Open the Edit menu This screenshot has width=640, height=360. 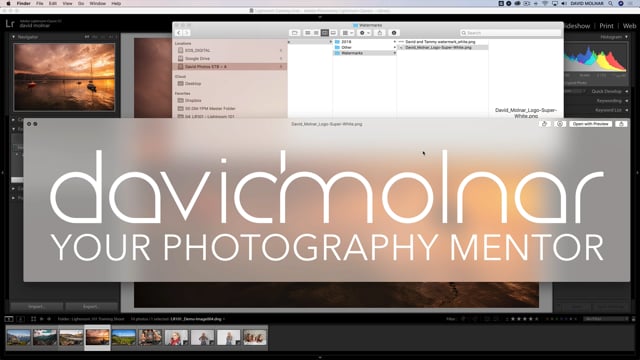(x=53, y=3)
